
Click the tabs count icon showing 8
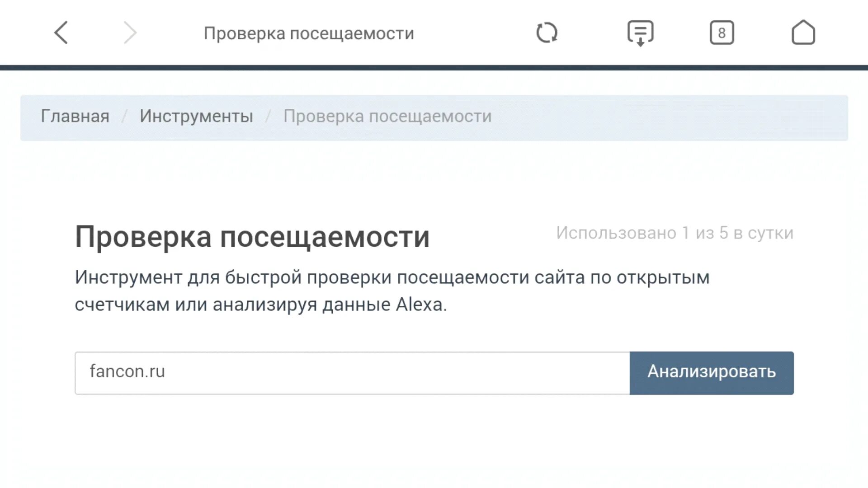(721, 33)
